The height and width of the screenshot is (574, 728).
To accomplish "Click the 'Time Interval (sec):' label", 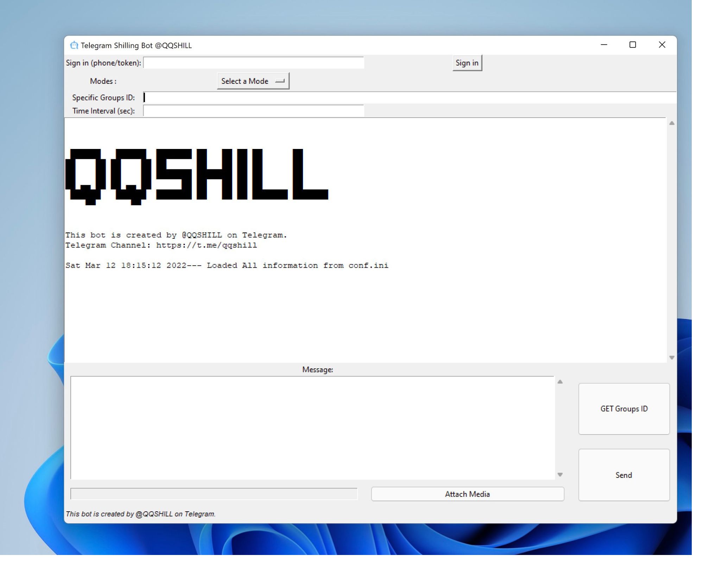I will pos(103,111).
